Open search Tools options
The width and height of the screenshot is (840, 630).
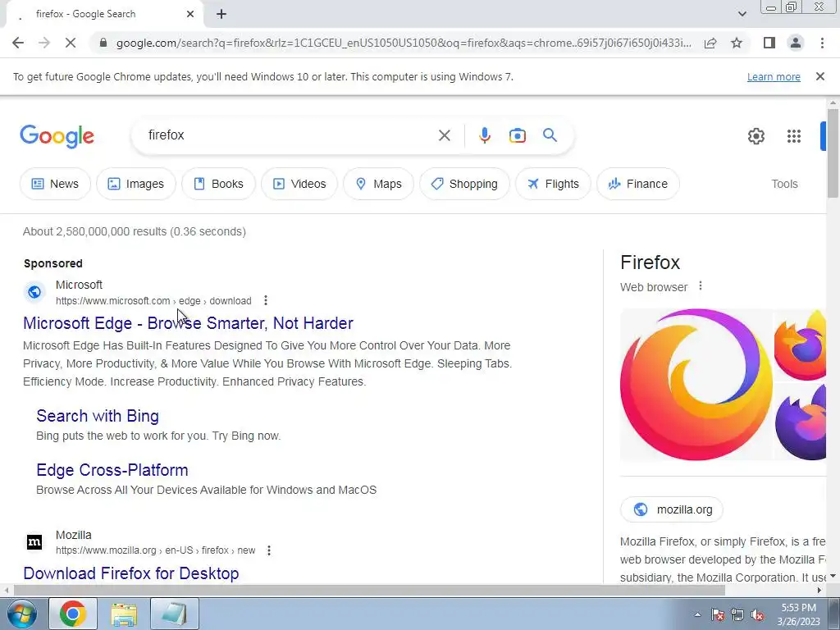pyautogui.click(x=784, y=184)
